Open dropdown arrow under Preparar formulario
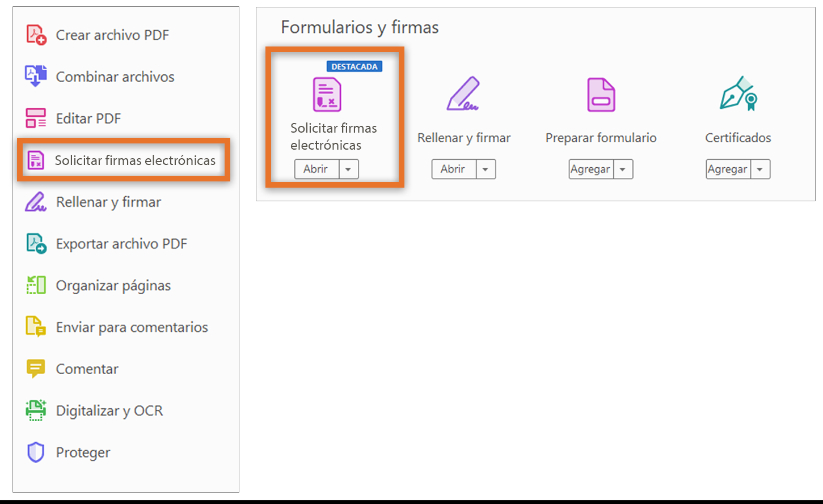The image size is (823, 504). 623,169
